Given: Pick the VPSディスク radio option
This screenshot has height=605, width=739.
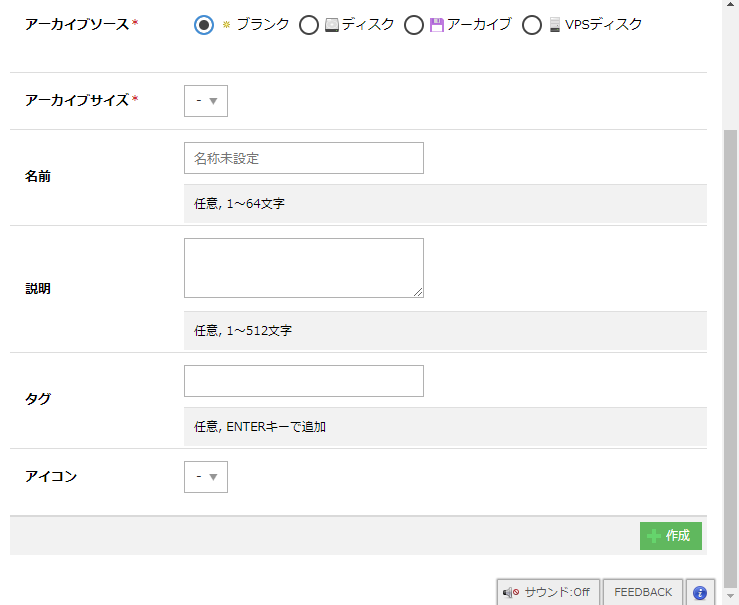Looking at the screenshot, I should pos(532,25).
